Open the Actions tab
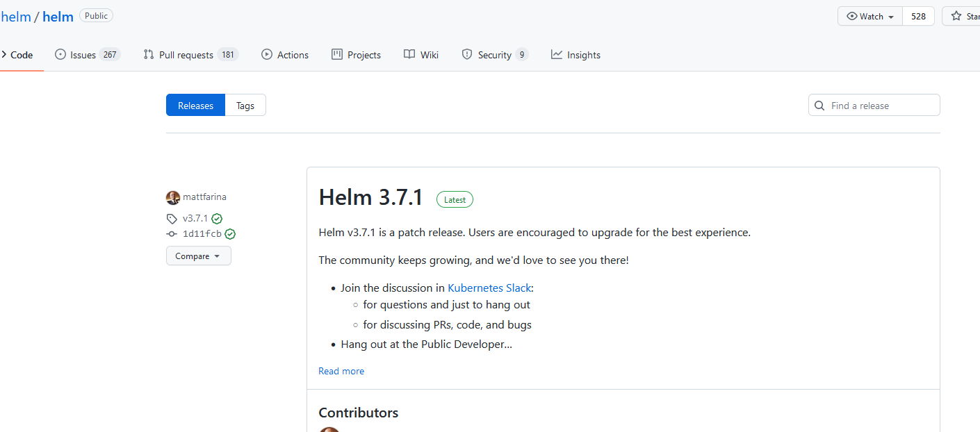 [x=285, y=55]
